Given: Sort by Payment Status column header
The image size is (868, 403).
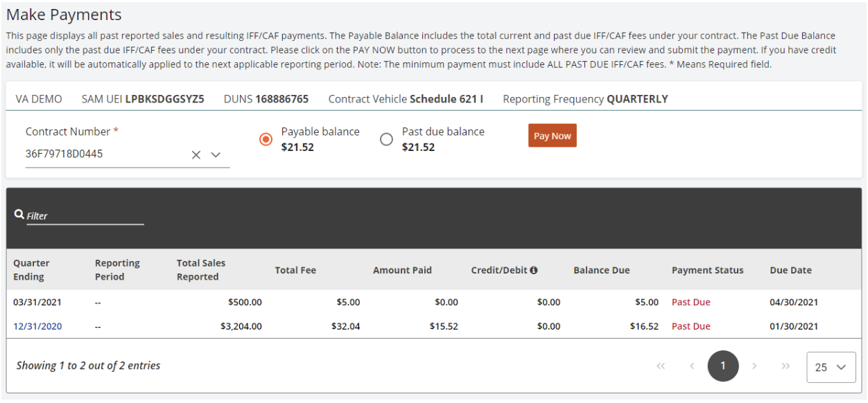Looking at the screenshot, I should (x=707, y=270).
